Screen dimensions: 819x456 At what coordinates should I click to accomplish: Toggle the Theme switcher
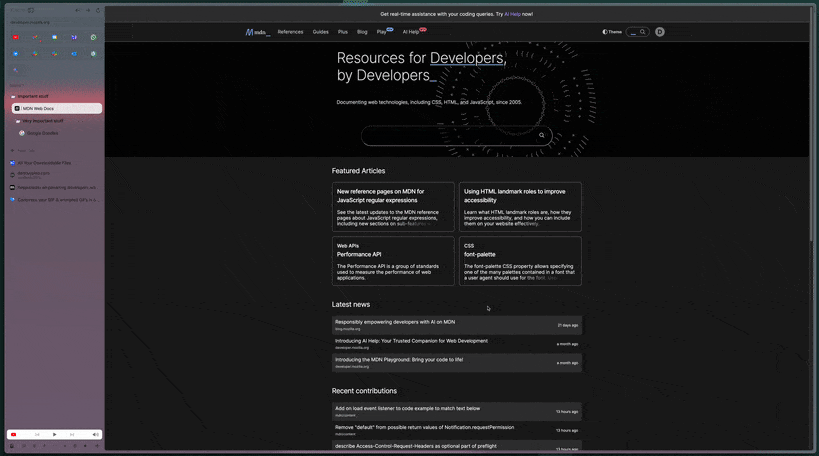pos(612,32)
